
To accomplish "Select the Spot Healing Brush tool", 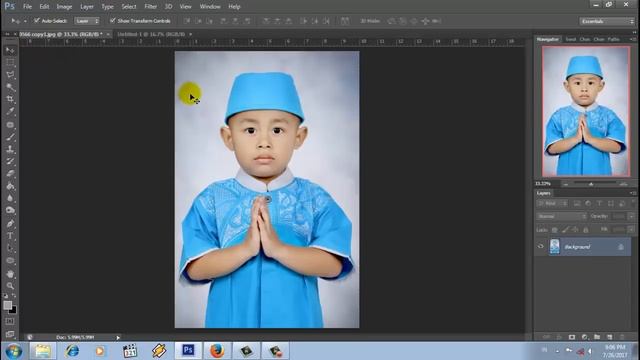I will click(10, 124).
